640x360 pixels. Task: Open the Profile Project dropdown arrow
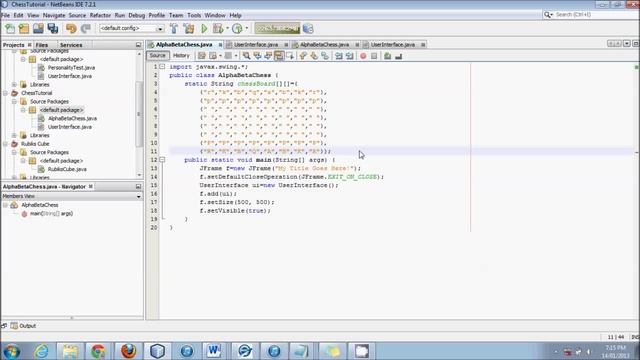[x=247, y=29]
